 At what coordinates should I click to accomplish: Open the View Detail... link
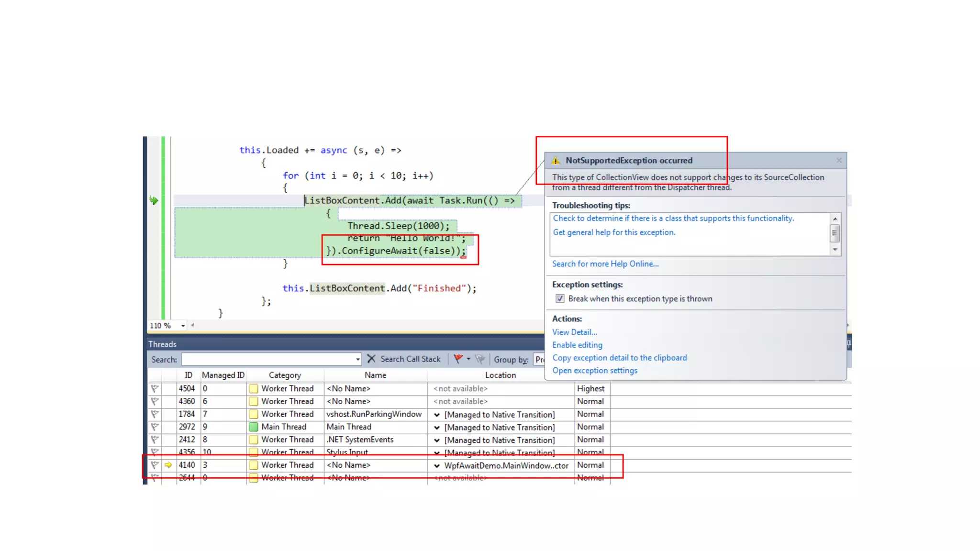point(574,332)
